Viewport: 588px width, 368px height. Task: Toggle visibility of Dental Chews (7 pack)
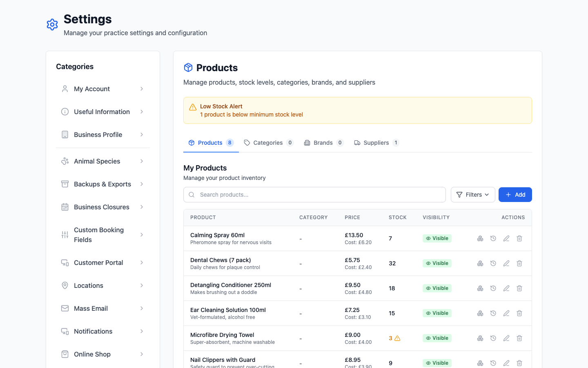[437, 263]
